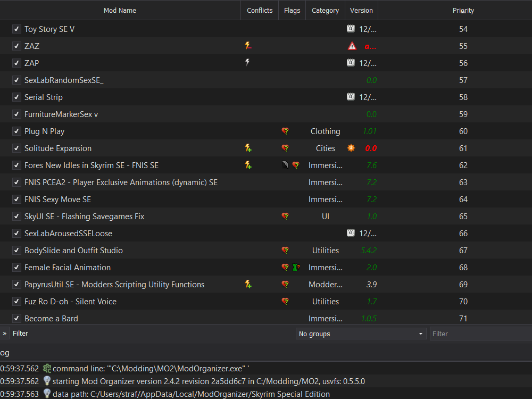Click the Female Facial Animation green tracked flag
The width and height of the screenshot is (532, 399).
click(x=296, y=267)
